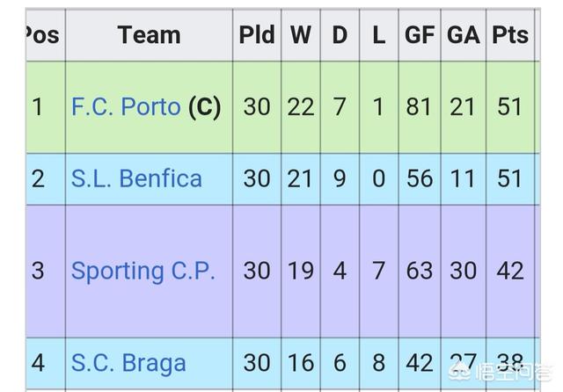Click the champion (C) marker beside Porto
The image size is (563, 392).
205,107
